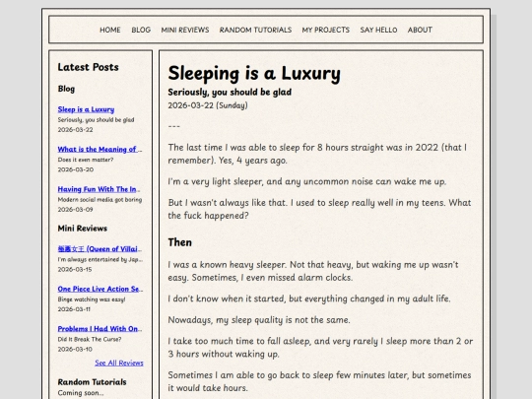Click the sidebar date '2026-03-20'
Screen dimensions: 532x399
[75, 169]
